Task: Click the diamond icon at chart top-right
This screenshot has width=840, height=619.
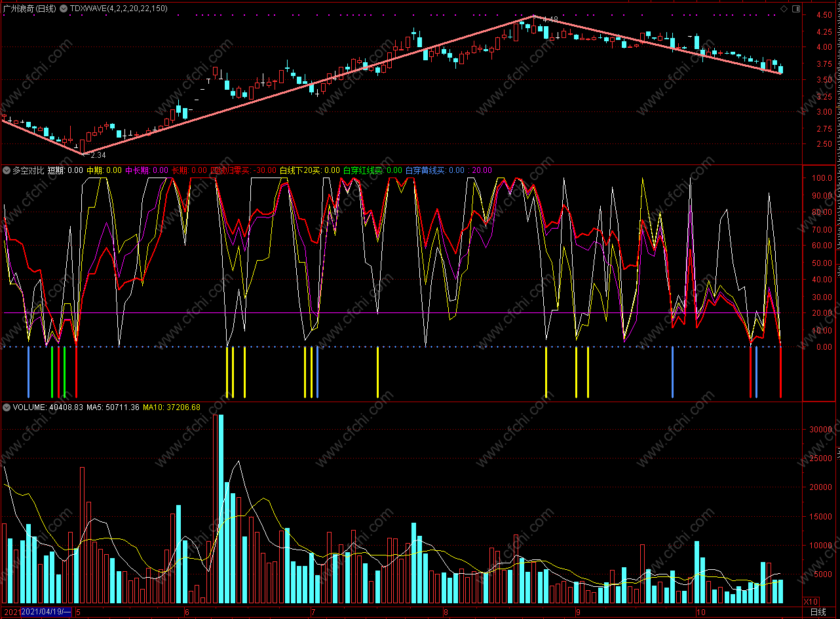Action: pyautogui.click(x=784, y=9)
